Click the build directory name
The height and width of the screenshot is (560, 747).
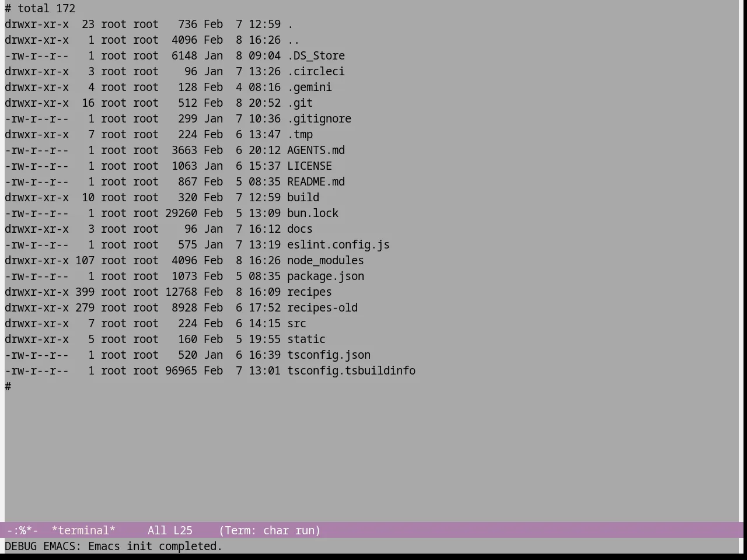(303, 197)
